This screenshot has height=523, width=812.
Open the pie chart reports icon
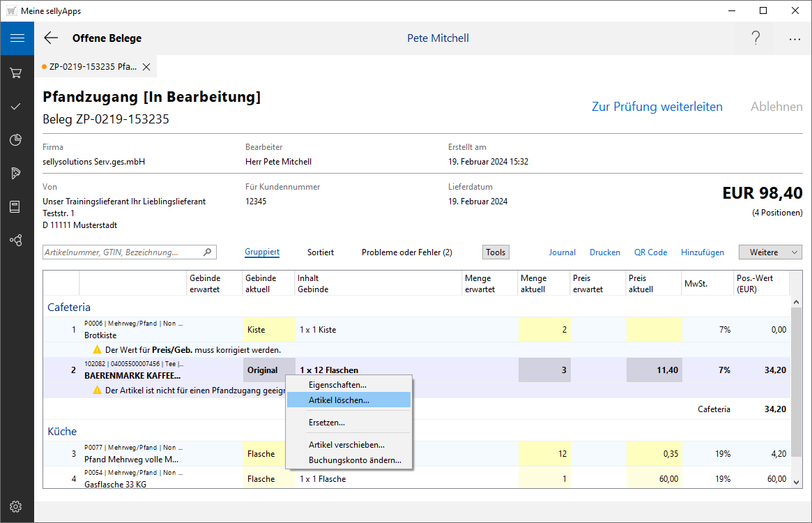point(16,140)
